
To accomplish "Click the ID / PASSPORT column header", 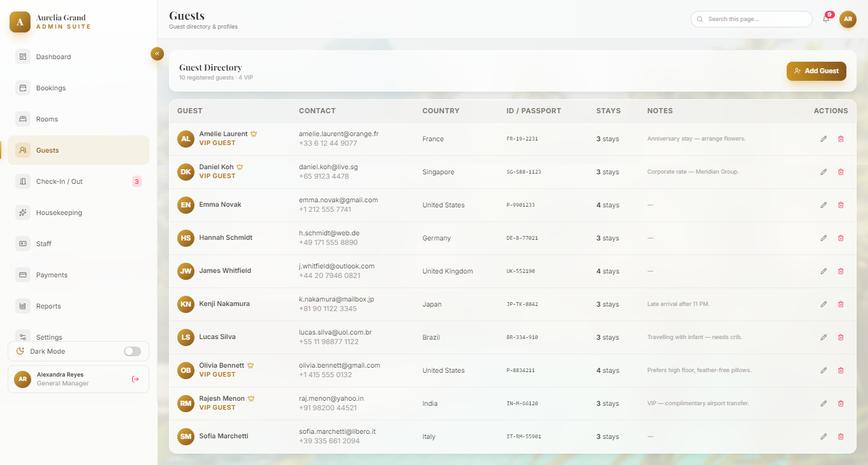I will 534,111.
